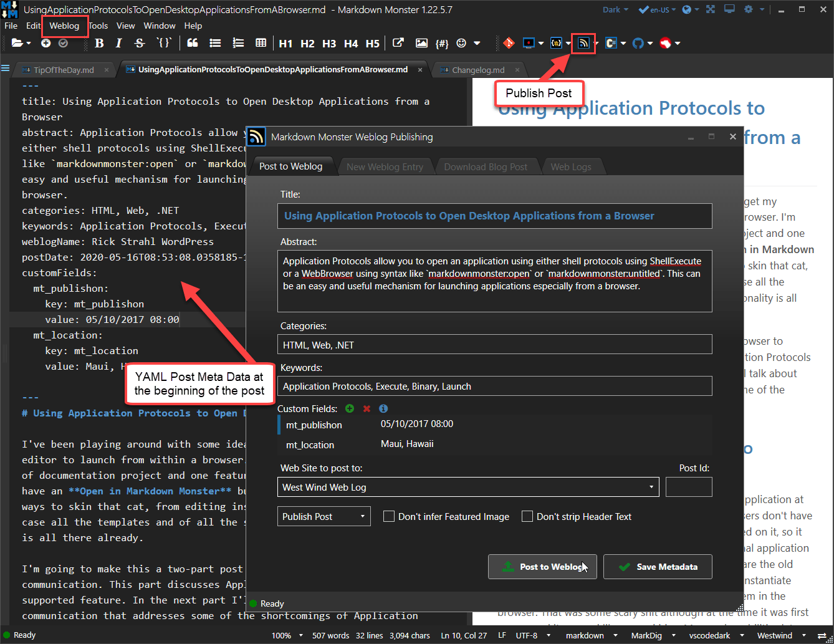834x644 pixels.
Task: Insert a table from toolbar
Action: 261,43
